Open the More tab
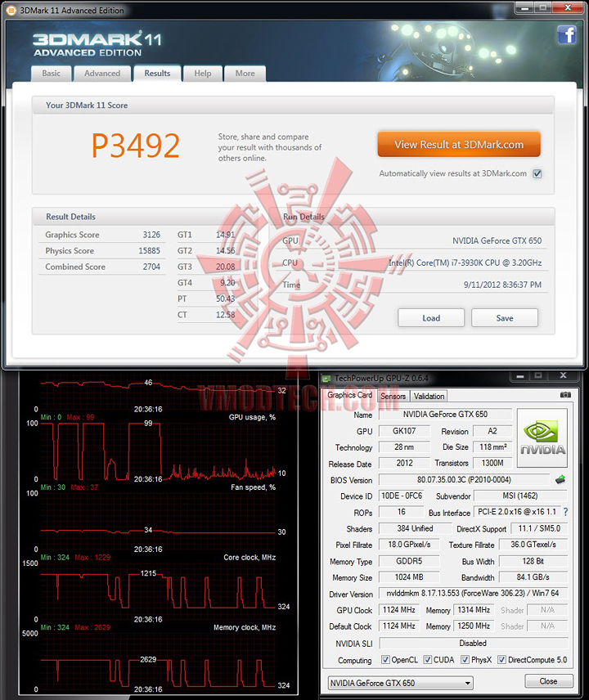This screenshot has width=589, height=700. [245, 74]
